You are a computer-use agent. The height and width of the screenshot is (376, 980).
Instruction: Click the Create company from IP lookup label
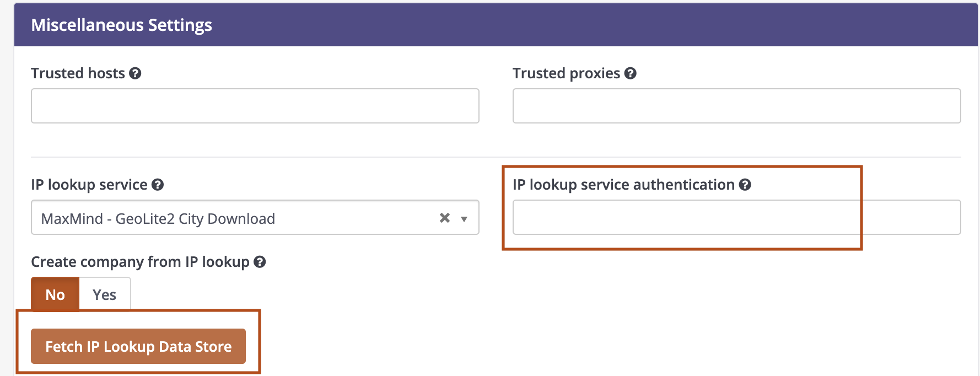pyautogui.click(x=140, y=262)
